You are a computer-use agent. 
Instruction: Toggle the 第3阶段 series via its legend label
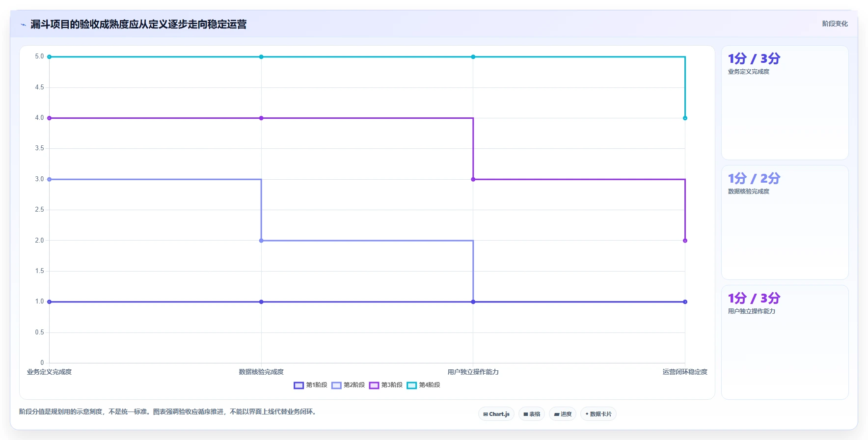(392, 385)
